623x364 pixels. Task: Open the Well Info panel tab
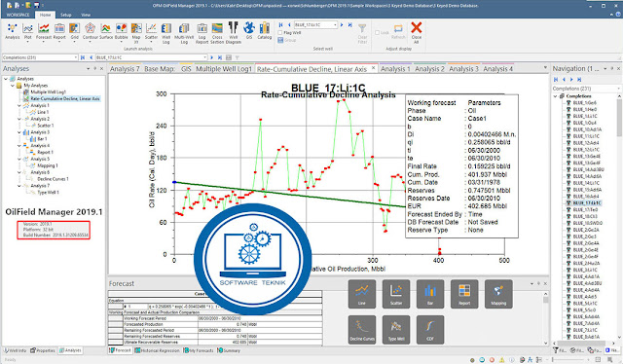[x=16, y=350]
